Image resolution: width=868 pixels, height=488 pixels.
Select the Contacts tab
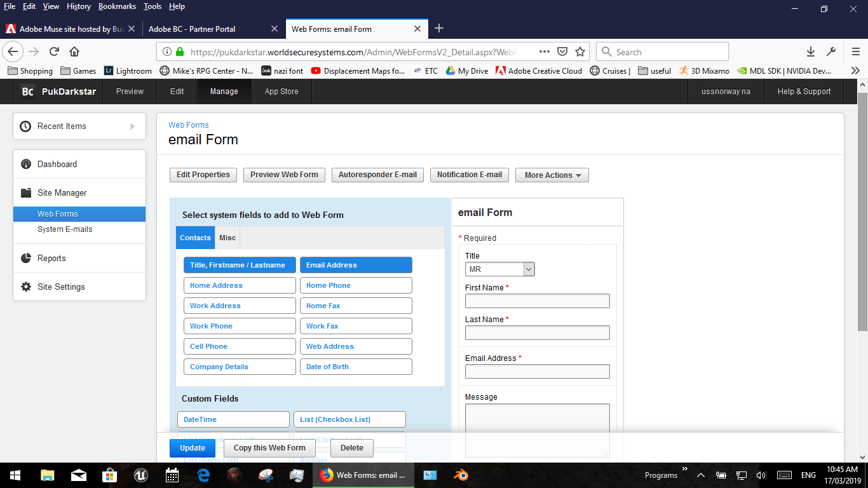195,238
